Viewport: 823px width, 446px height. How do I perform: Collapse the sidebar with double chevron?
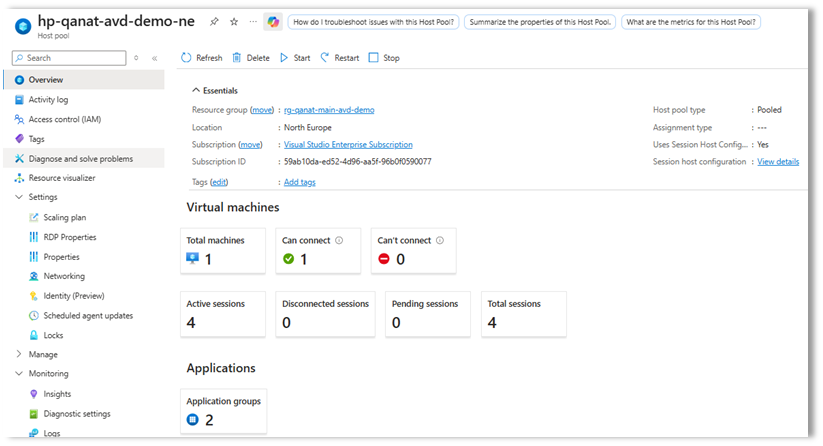tap(155, 58)
